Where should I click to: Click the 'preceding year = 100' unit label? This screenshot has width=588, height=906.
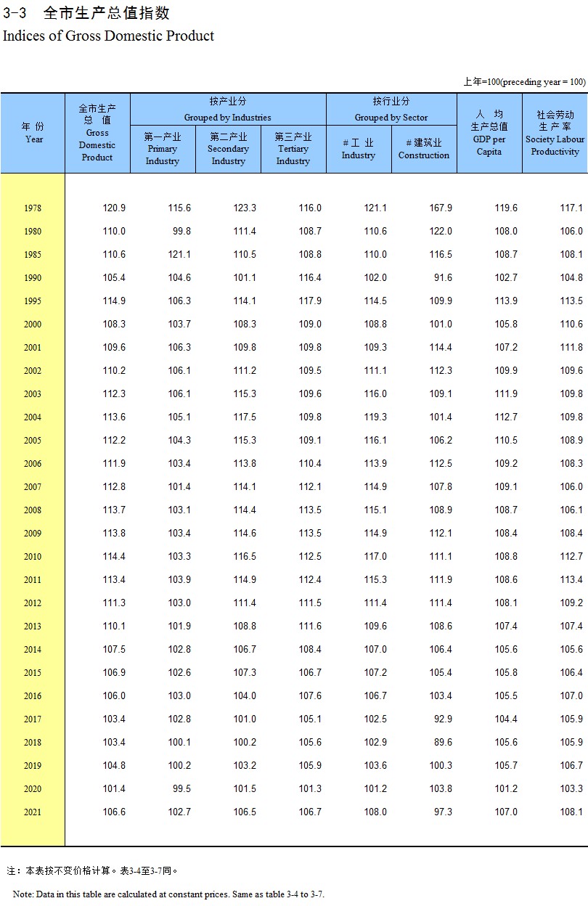click(x=524, y=82)
